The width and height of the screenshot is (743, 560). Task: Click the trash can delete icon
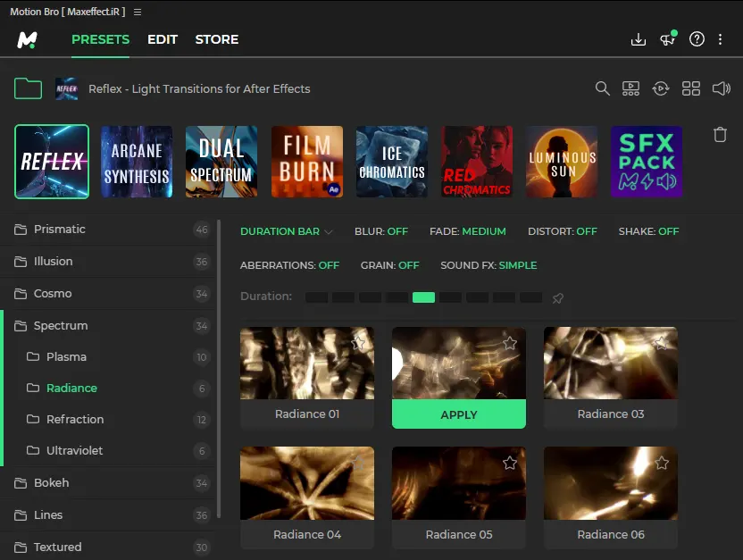coord(720,135)
